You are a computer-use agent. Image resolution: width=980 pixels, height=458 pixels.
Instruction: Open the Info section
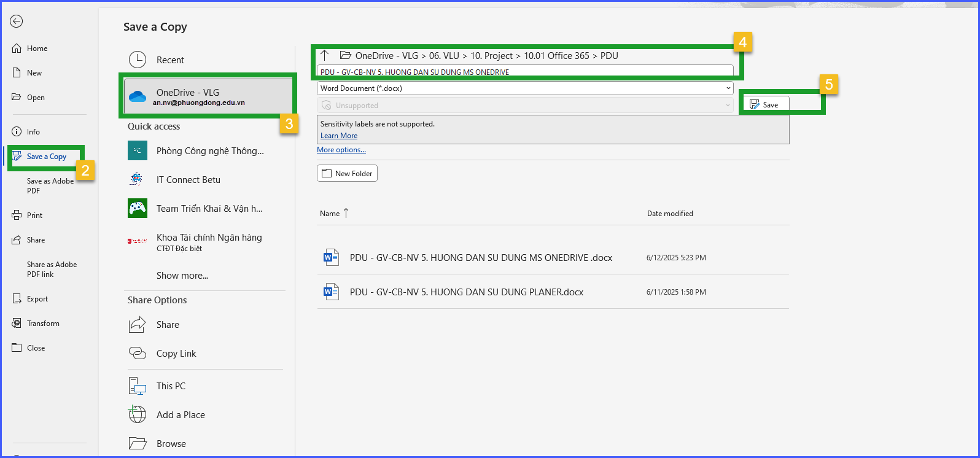coord(33,132)
